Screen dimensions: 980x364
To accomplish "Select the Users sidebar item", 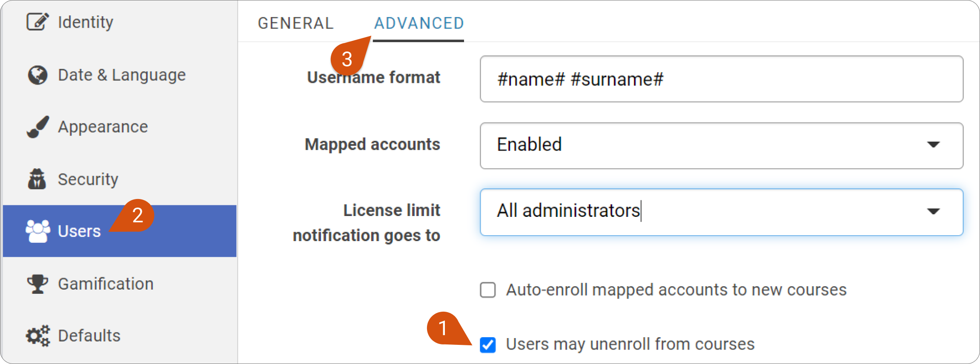I will click(120, 231).
